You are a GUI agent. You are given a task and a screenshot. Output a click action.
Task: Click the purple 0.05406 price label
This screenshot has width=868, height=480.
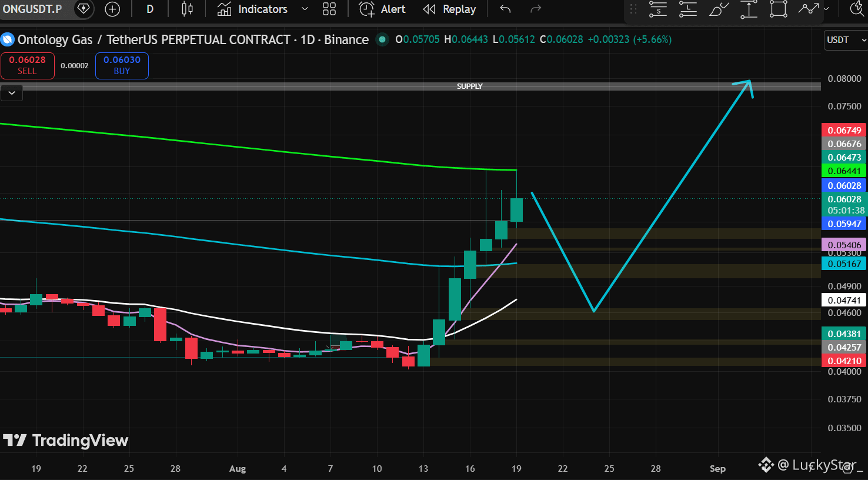pyautogui.click(x=844, y=245)
